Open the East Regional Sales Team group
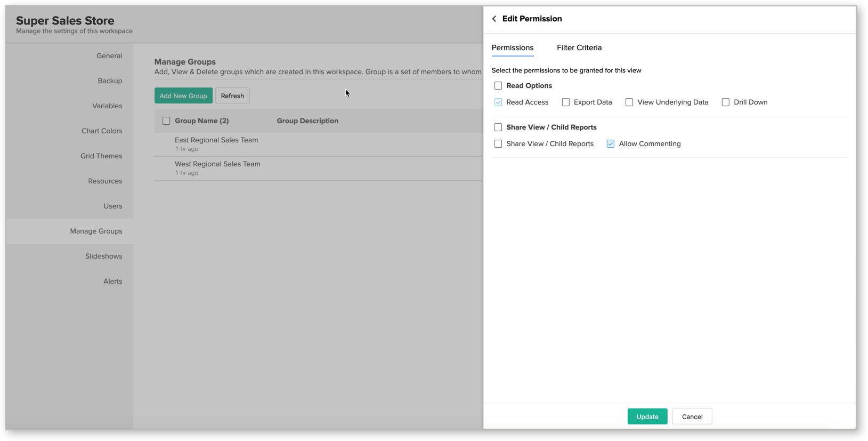 (x=216, y=140)
